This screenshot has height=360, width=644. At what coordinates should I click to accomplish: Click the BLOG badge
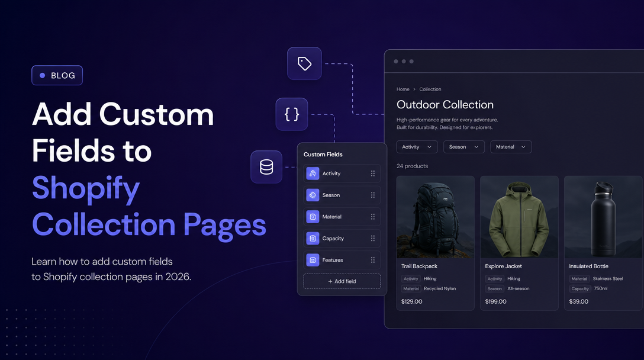[57, 75]
